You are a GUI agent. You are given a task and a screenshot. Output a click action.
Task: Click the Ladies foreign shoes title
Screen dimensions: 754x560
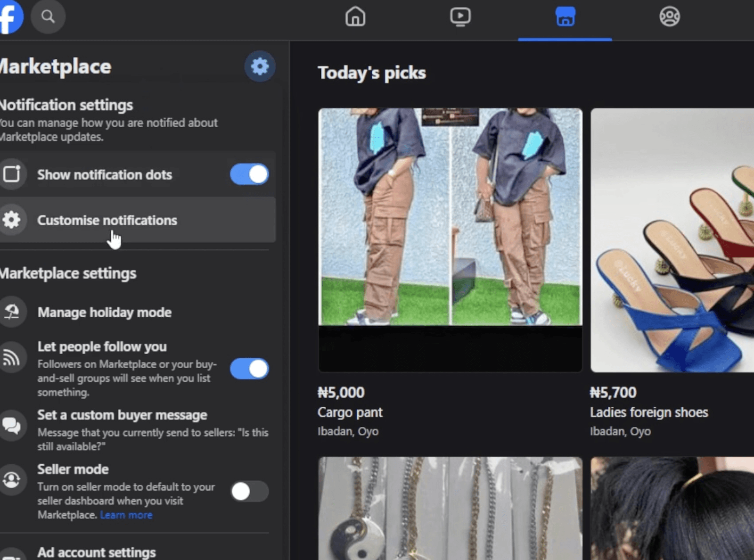click(x=649, y=412)
